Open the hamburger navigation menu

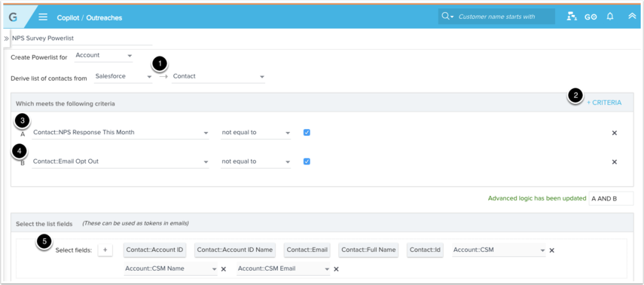43,17
